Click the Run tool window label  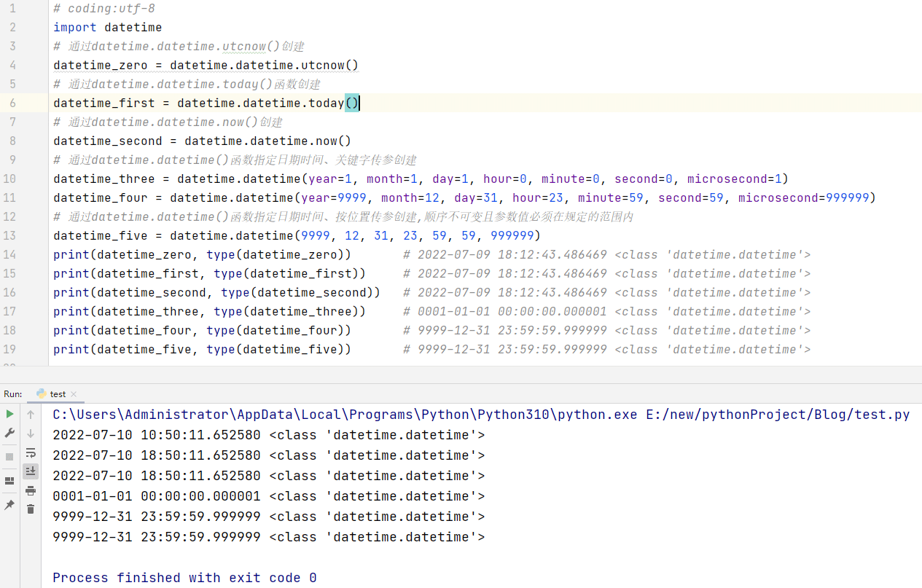click(12, 393)
